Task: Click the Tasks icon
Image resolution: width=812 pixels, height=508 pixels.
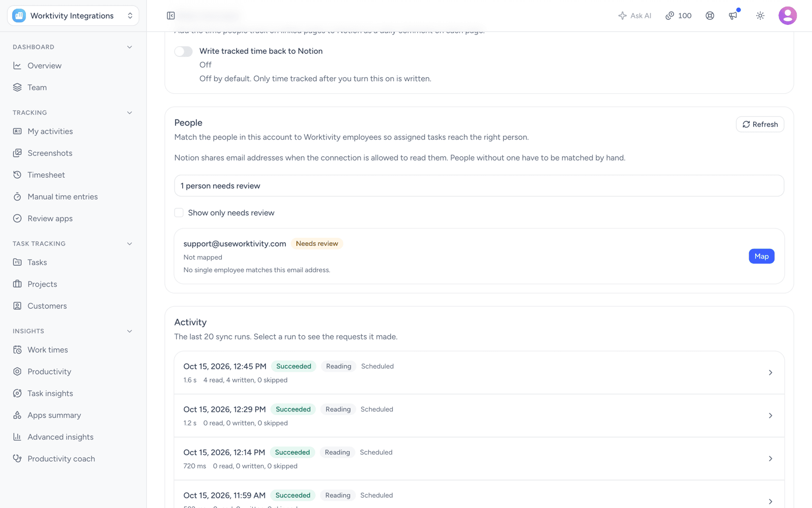Action: point(17,262)
